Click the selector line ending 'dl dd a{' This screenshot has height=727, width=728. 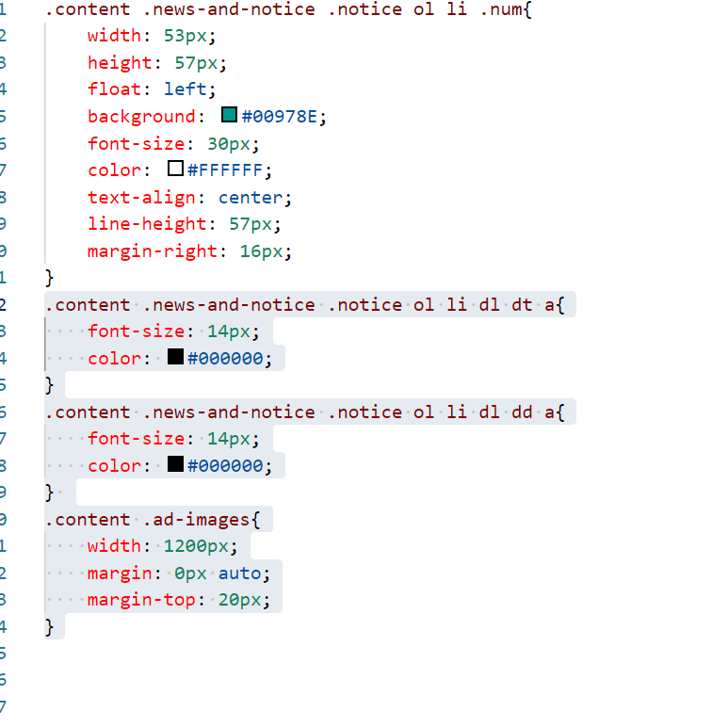tap(305, 412)
